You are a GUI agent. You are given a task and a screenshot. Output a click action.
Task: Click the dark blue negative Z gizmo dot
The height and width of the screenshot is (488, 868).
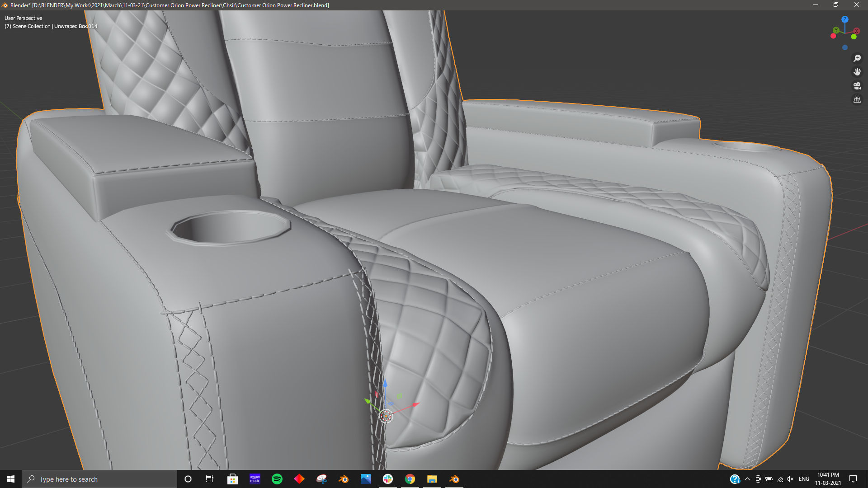click(x=844, y=47)
